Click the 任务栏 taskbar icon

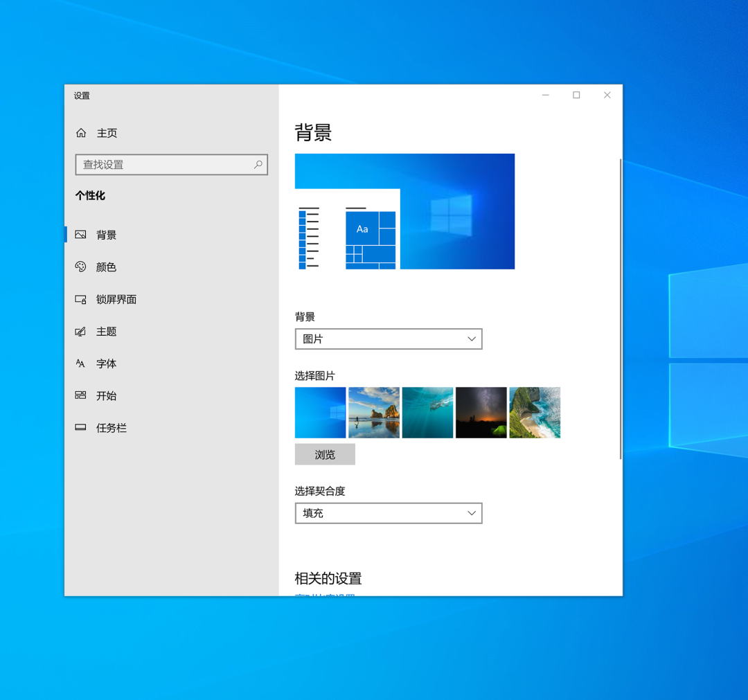click(x=80, y=427)
